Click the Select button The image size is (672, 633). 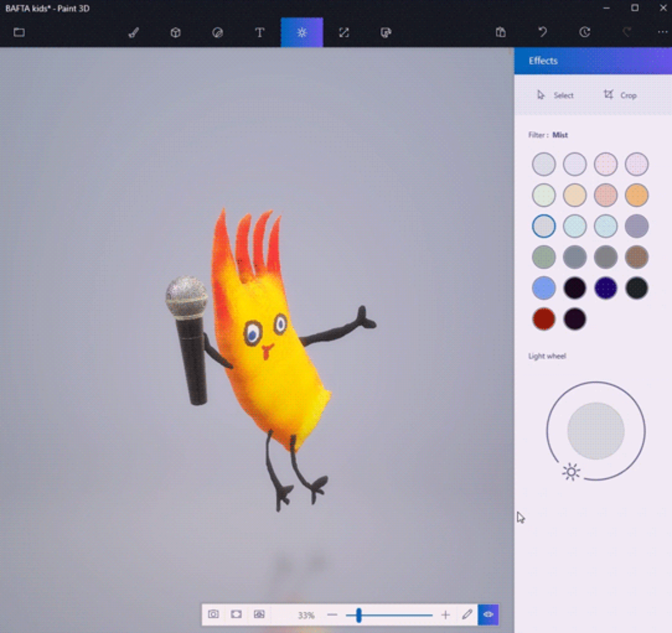click(556, 95)
